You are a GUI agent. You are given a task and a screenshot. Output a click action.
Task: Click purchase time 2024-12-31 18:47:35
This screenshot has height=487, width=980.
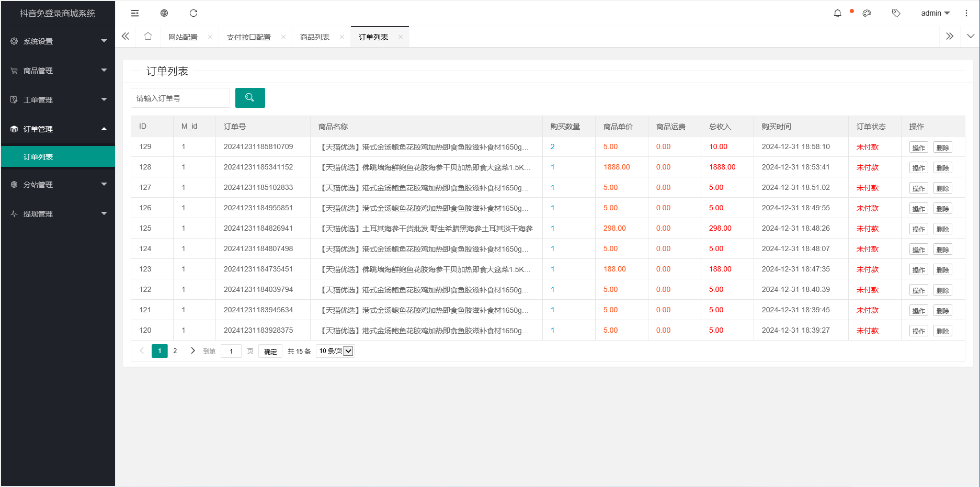[x=796, y=269]
